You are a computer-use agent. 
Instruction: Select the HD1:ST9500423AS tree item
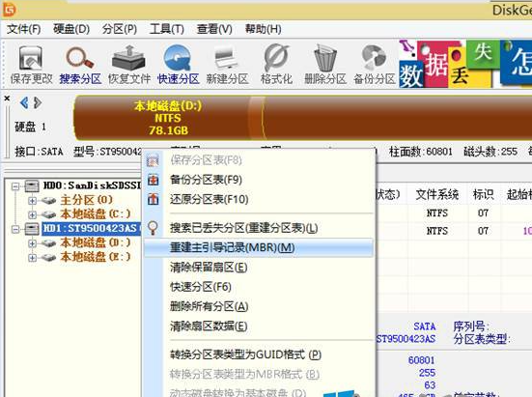(92, 228)
